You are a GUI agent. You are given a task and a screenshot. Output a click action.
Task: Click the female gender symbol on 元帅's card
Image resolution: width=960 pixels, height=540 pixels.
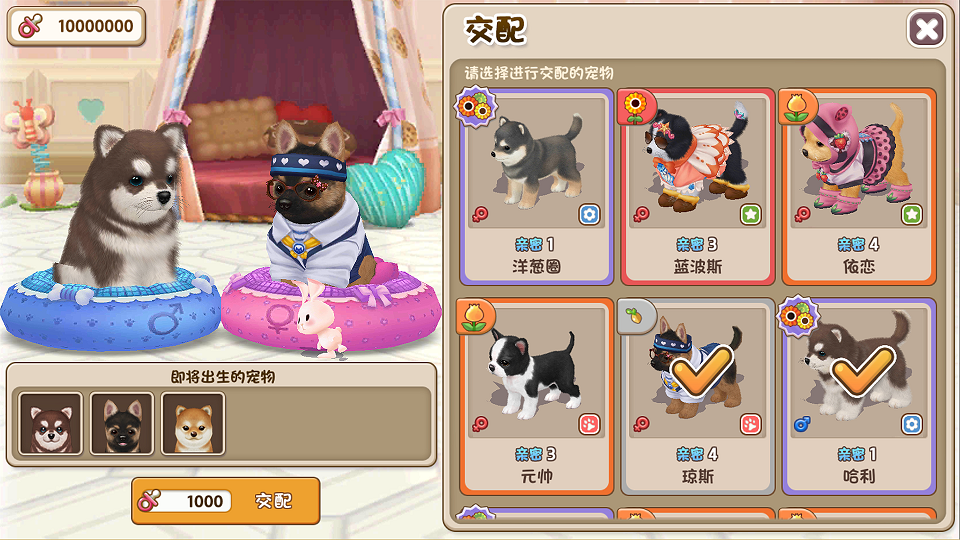point(480,424)
